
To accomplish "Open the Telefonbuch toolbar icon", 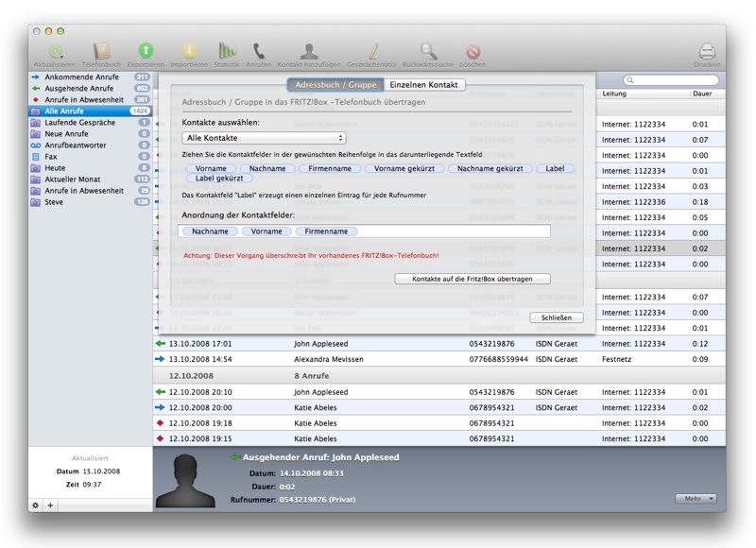I will click(100, 51).
